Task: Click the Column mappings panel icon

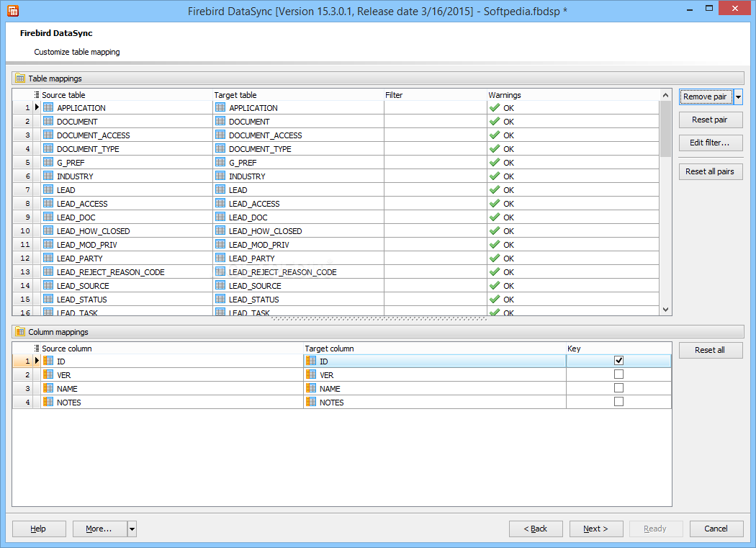Action: [x=19, y=332]
